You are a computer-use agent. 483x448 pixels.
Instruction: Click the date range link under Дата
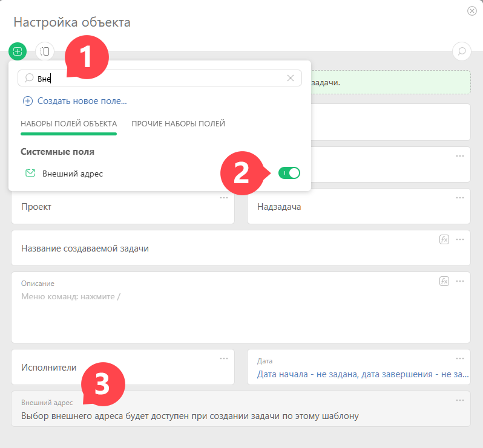362,374
